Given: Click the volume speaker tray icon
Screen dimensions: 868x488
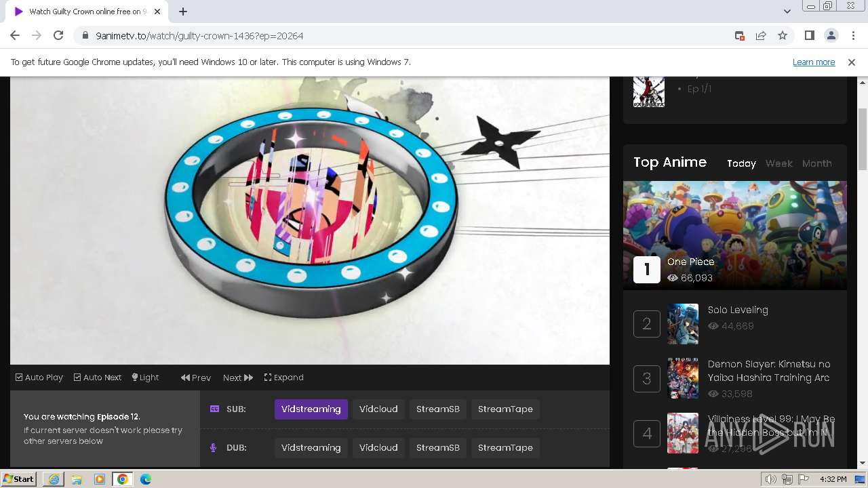Looking at the screenshot, I should tap(771, 479).
